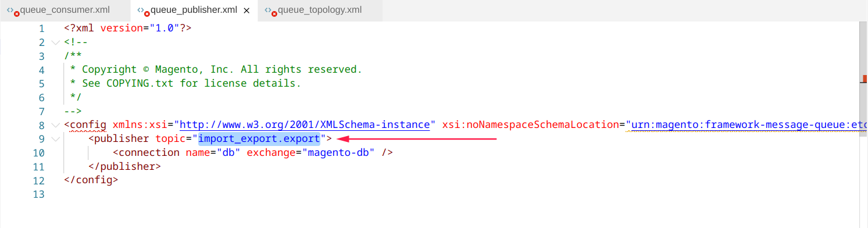
Task: Click the XML file icon on queue_topology.xml tab
Action: (272, 10)
